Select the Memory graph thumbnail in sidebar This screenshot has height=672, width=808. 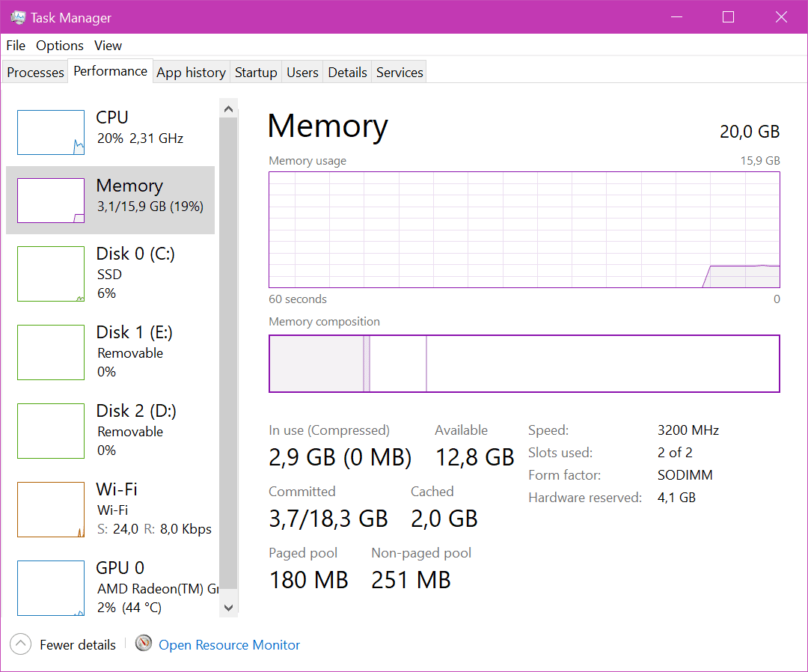[51, 201]
